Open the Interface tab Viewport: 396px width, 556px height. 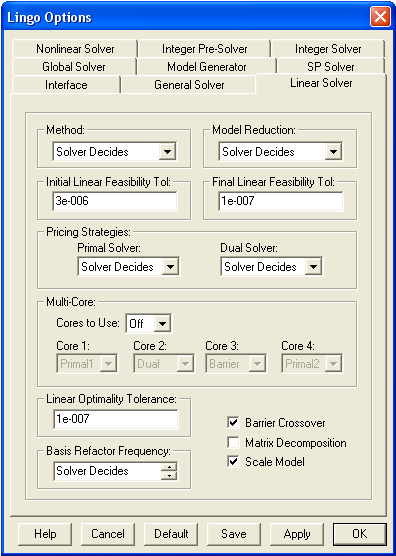(66, 85)
